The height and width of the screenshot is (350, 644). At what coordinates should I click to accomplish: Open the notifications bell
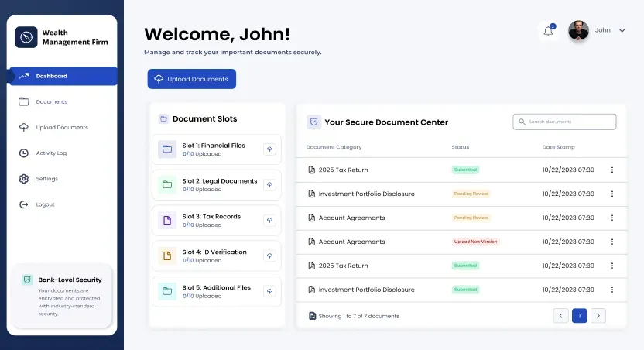click(548, 31)
